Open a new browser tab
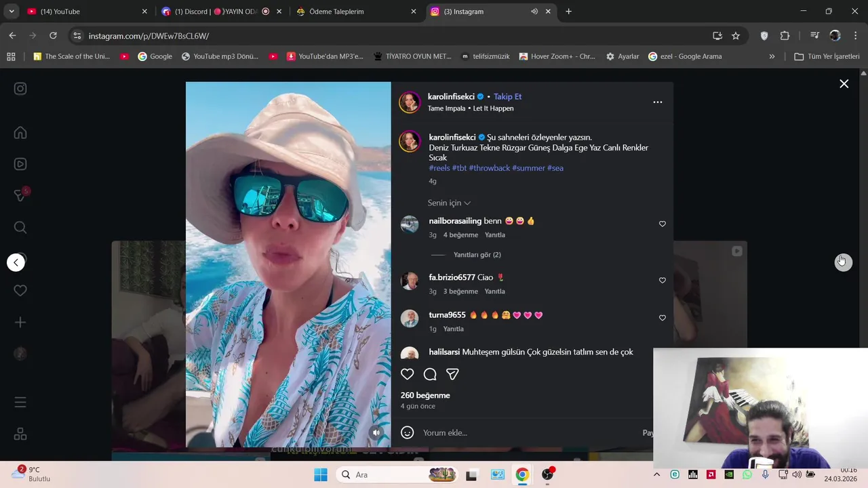Image resolution: width=868 pixels, height=488 pixels. tap(568, 12)
